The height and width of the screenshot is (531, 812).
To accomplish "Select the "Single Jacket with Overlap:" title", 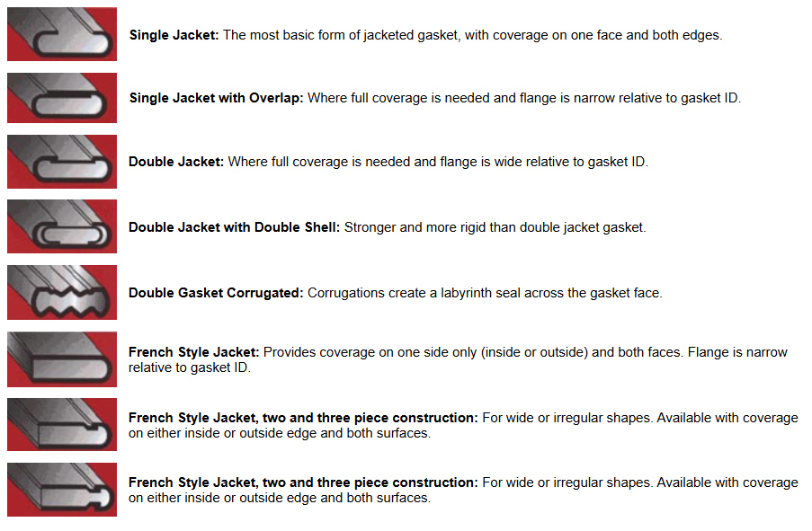I will (x=216, y=98).
